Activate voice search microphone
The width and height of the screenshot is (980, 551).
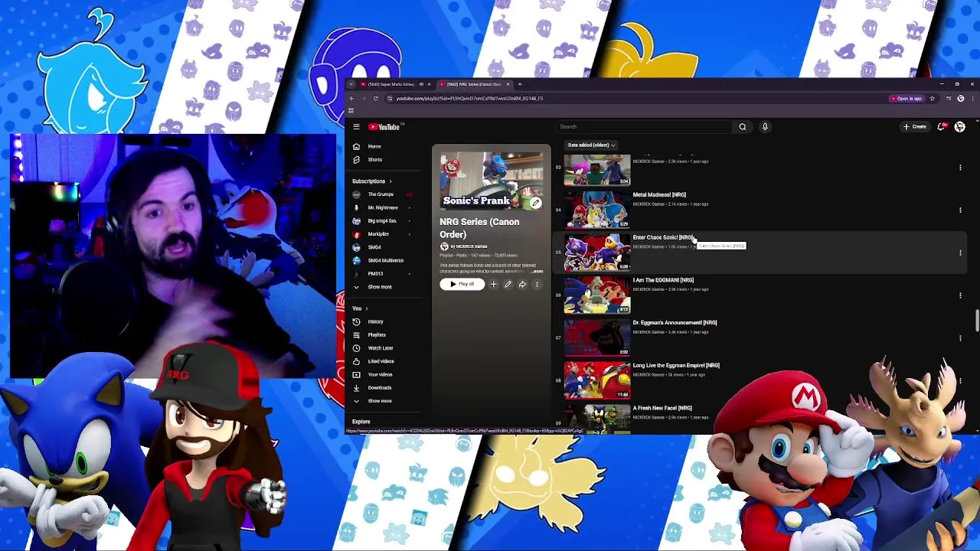click(x=764, y=127)
